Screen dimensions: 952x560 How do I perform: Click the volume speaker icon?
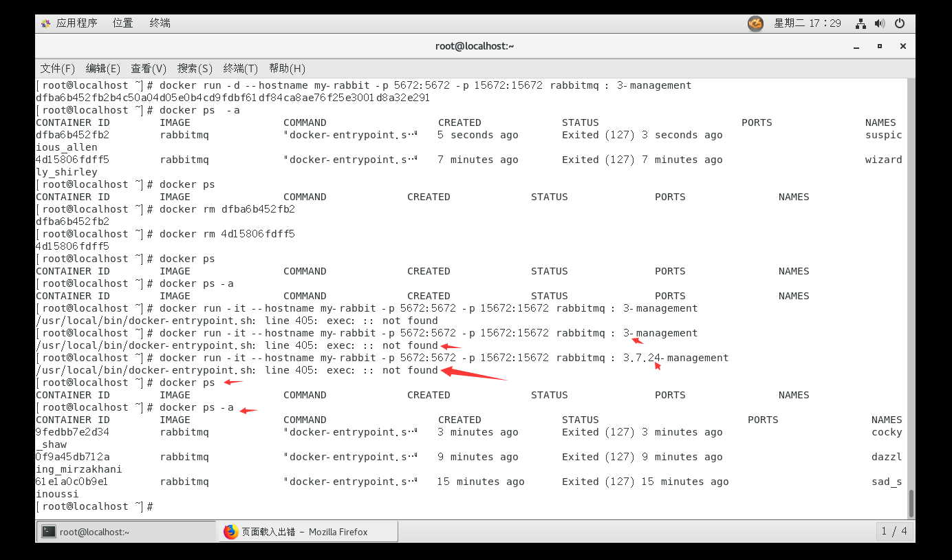pos(880,23)
